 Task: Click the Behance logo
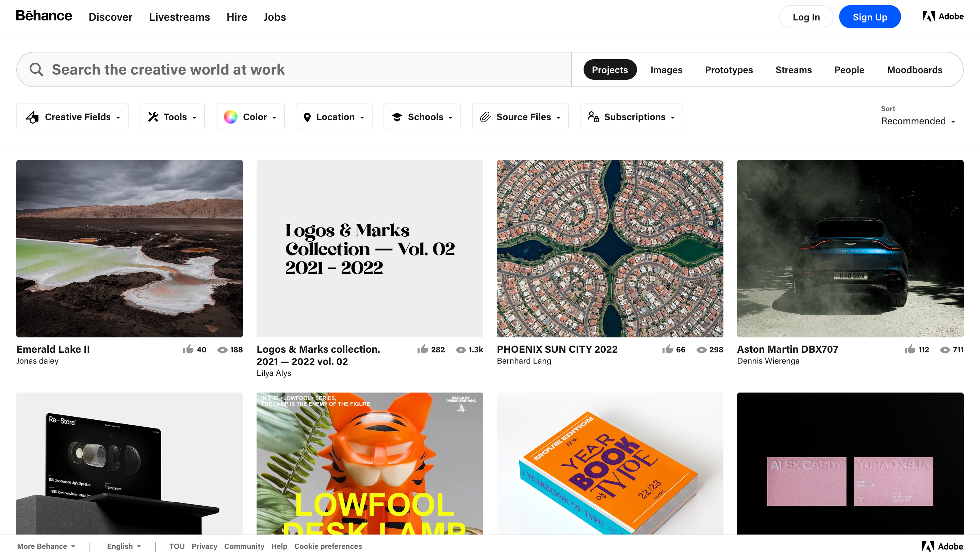[x=44, y=16]
